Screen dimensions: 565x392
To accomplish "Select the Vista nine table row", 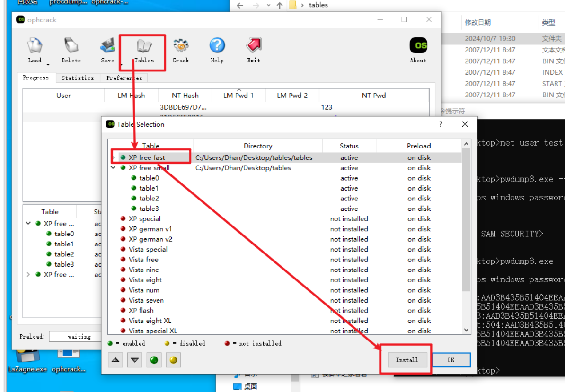I will (285, 270).
